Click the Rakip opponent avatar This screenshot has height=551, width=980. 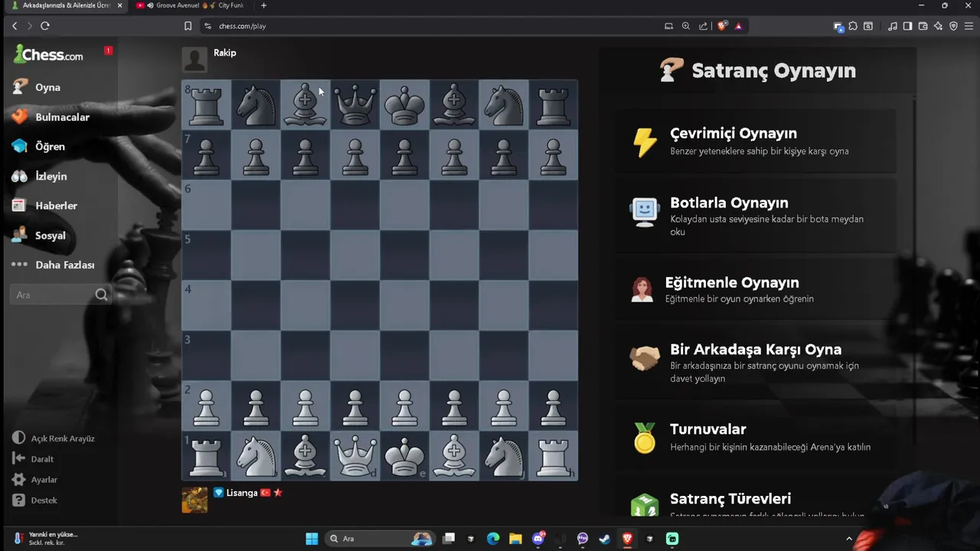pyautogui.click(x=194, y=60)
